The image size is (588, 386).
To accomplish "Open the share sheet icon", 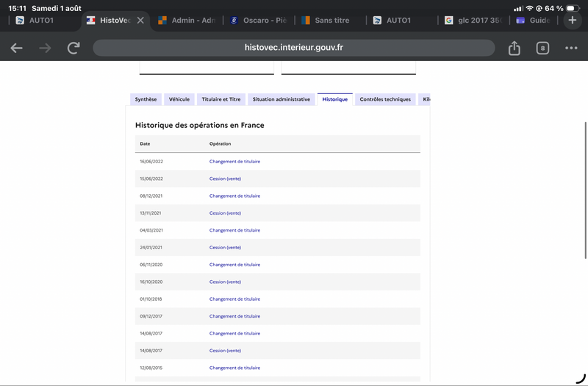I will (x=514, y=48).
